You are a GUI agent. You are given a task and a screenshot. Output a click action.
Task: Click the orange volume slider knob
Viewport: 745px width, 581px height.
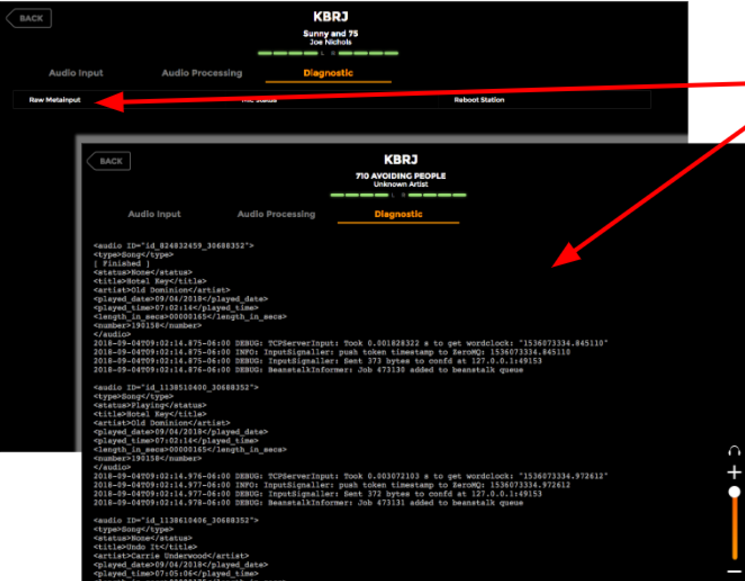pyautogui.click(x=734, y=492)
